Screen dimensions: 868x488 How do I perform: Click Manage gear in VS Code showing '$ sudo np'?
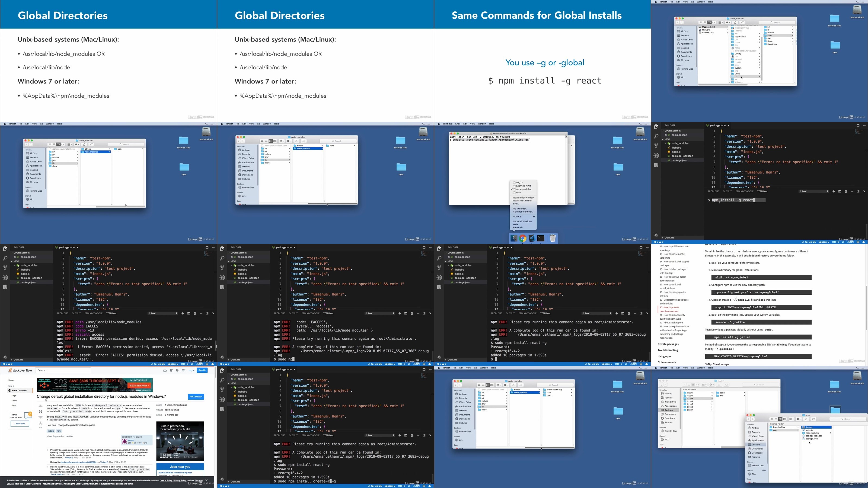click(222, 357)
